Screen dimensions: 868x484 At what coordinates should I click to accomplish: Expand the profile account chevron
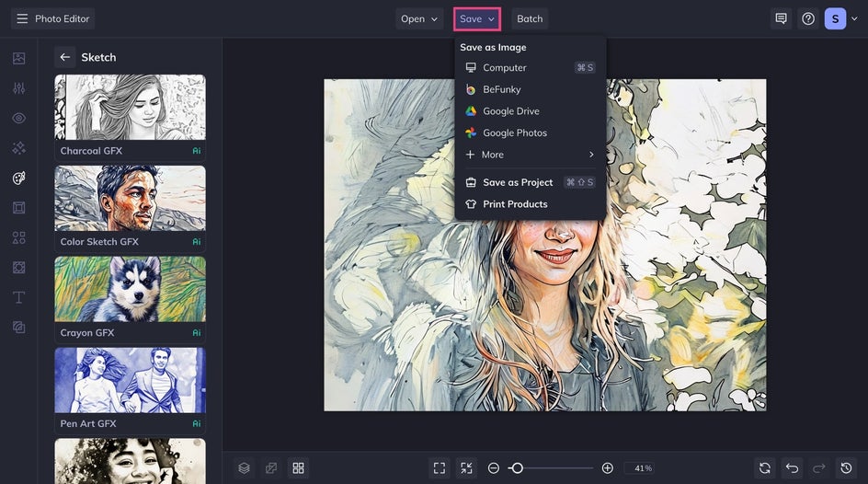coord(854,18)
